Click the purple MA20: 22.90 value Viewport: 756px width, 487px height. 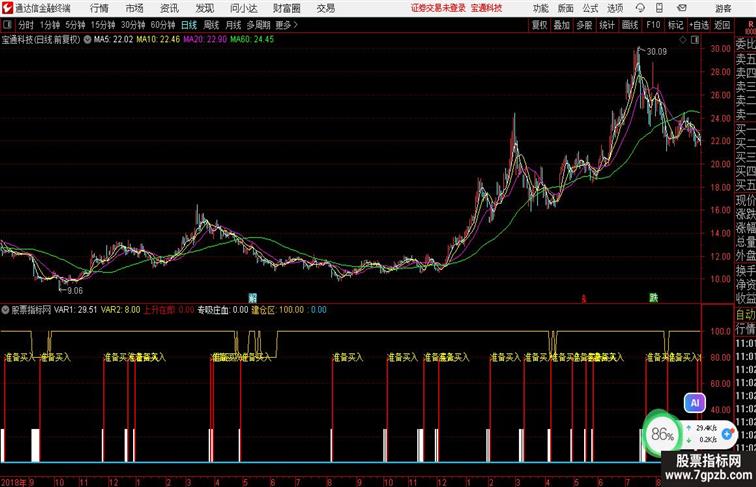(x=205, y=40)
